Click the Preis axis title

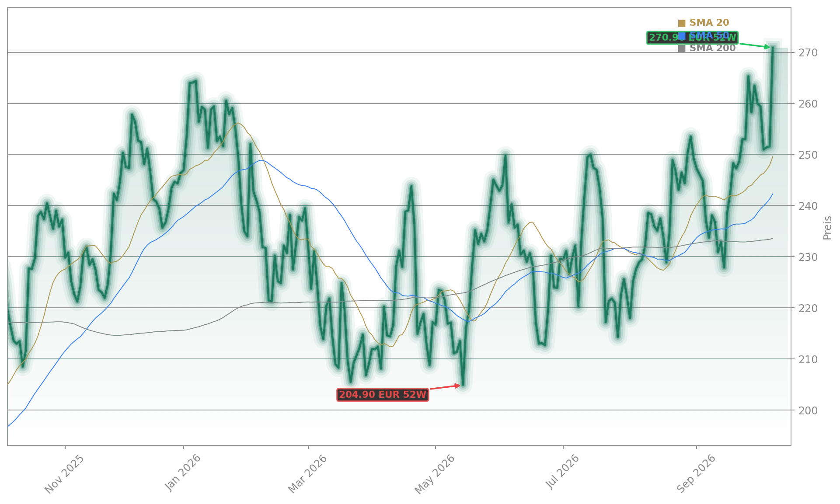tap(827, 228)
